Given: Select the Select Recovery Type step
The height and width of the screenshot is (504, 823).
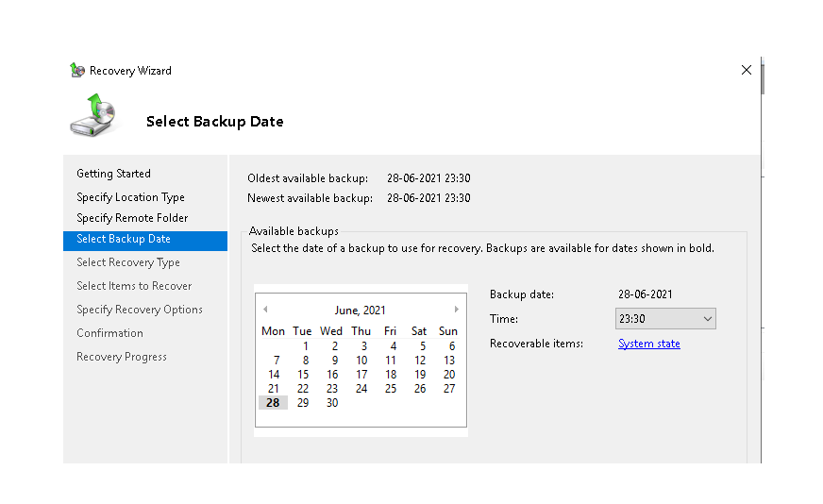Looking at the screenshot, I should [x=128, y=262].
